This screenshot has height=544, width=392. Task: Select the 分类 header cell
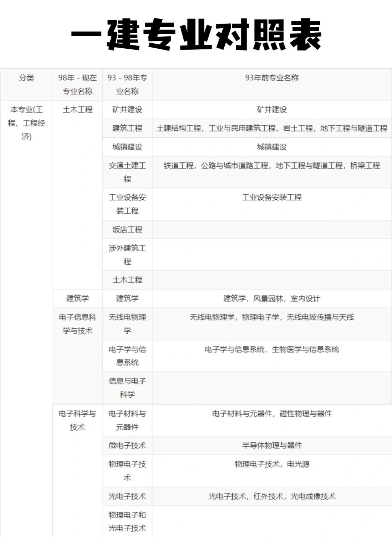click(x=26, y=77)
